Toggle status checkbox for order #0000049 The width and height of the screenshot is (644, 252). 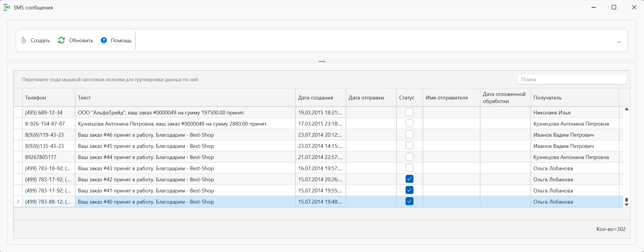pos(409,112)
